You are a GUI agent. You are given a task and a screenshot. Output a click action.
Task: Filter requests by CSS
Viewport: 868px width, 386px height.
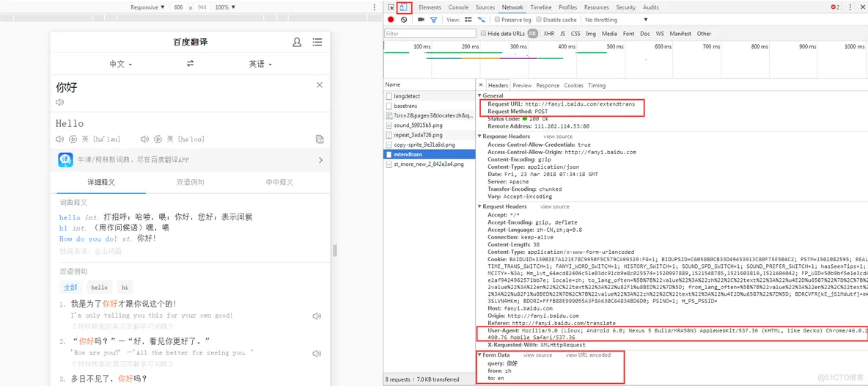click(575, 34)
